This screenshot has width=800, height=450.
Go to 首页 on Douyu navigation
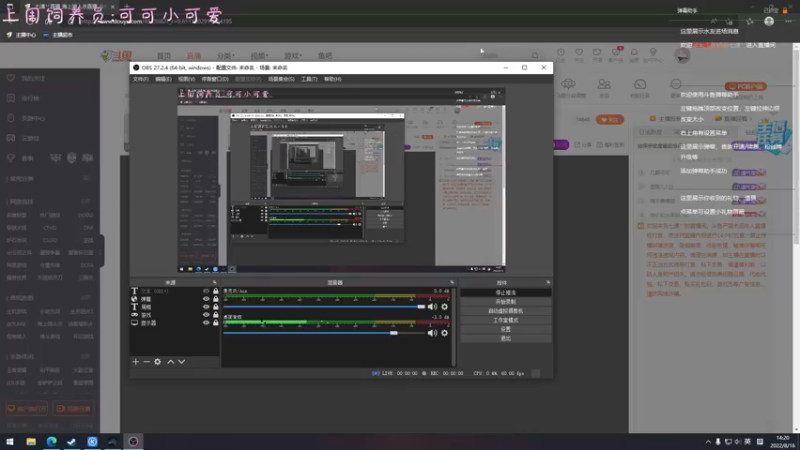[164, 56]
